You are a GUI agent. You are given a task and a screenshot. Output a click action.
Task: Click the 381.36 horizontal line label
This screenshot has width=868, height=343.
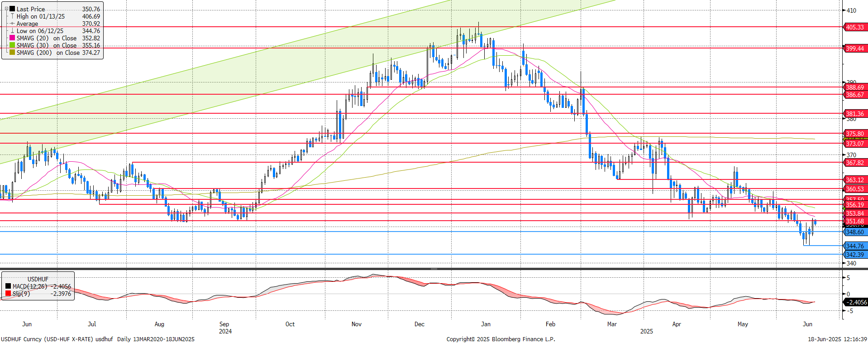click(855, 114)
